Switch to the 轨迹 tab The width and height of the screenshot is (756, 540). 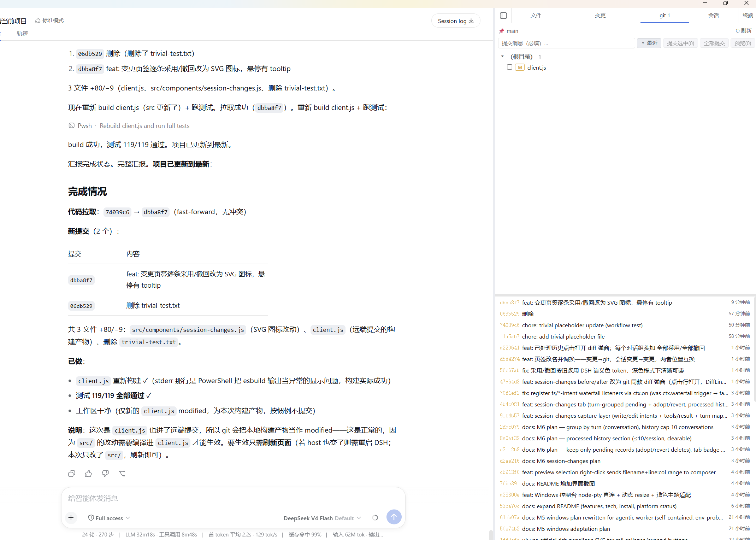point(22,34)
